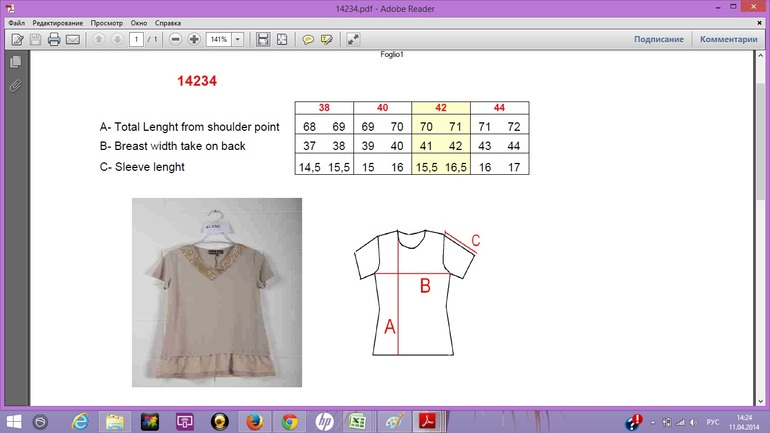
Task: Open the Файл menu
Action: click(16, 23)
